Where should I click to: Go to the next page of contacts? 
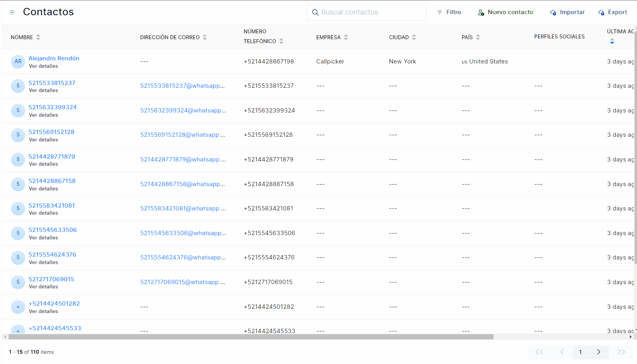(x=599, y=352)
